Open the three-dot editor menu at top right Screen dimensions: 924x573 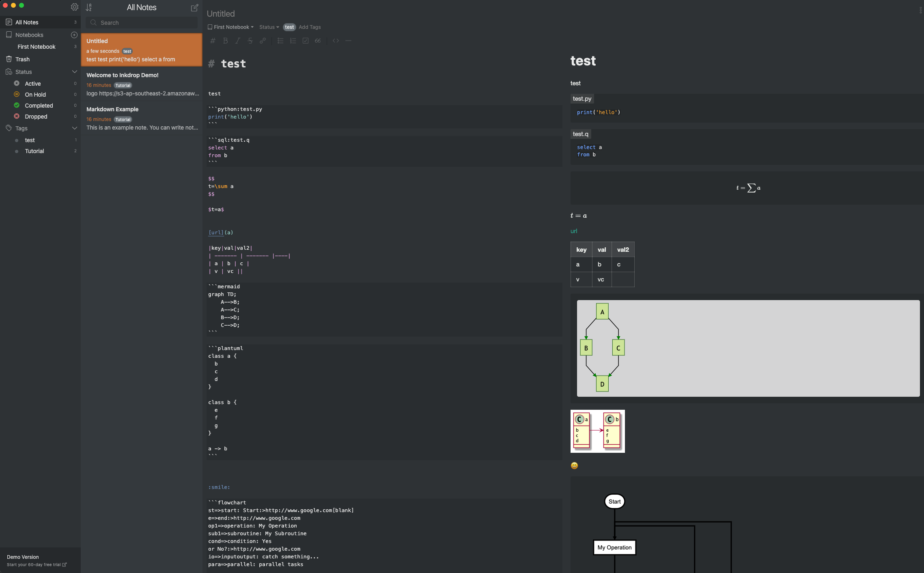pyautogui.click(x=920, y=11)
